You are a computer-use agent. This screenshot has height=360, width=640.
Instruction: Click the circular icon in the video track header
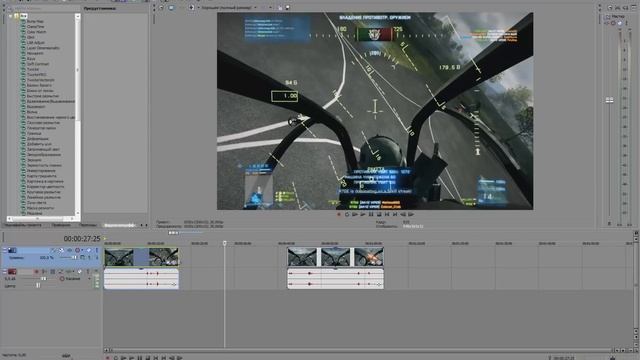[77, 250]
